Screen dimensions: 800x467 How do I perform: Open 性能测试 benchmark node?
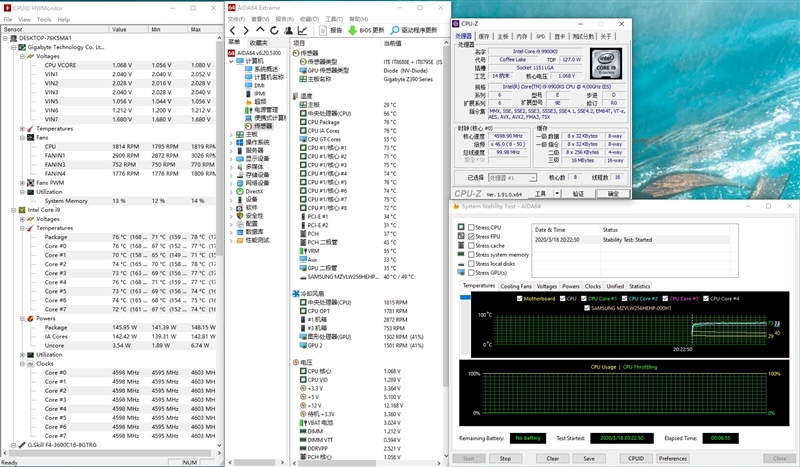pyautogui.click(x=257, y=240)
